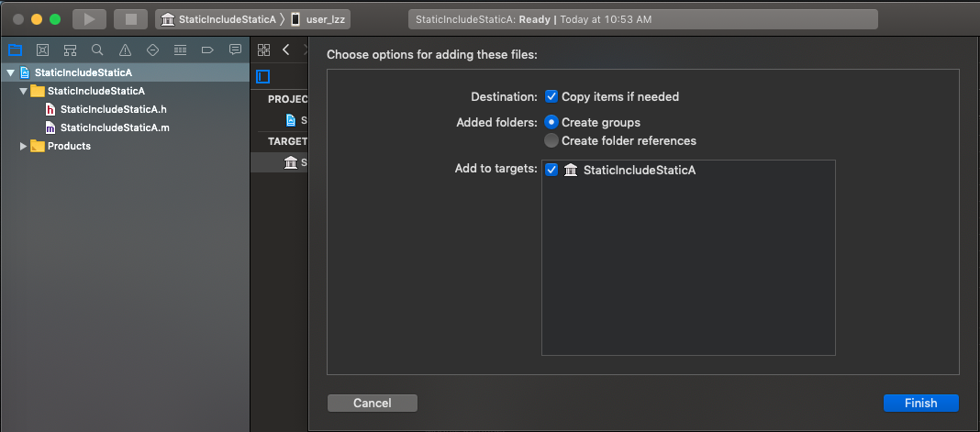Click the library target icon under TARGETS

tap(291, 162)
